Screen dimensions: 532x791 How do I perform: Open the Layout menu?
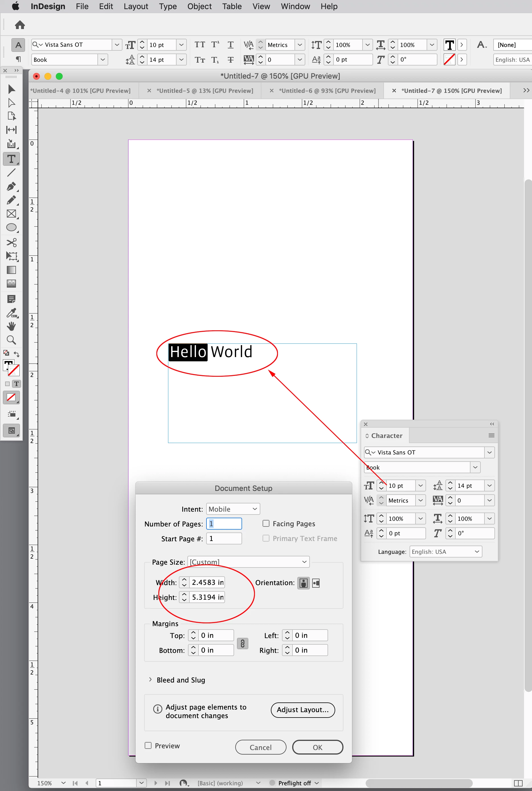coord(136,7)
